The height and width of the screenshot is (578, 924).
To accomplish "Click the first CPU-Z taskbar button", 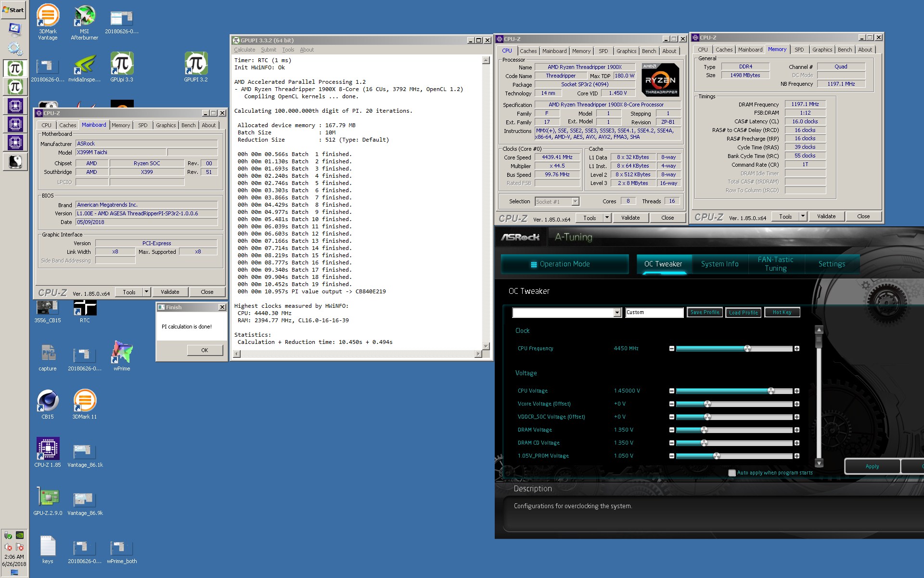I will [x=15, y=105].
